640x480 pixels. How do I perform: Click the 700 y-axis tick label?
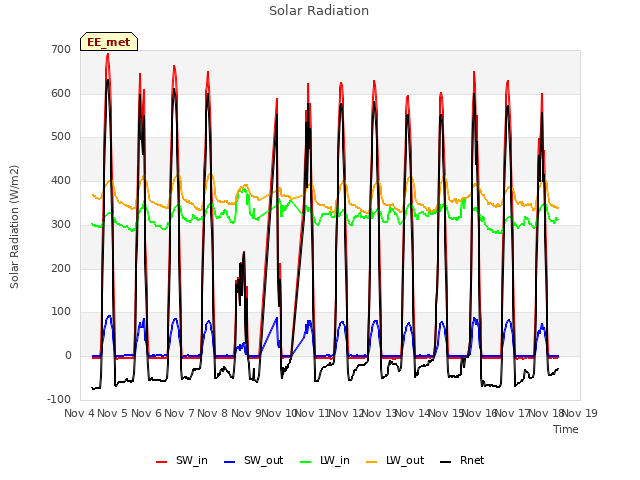(x=61, y=49)
